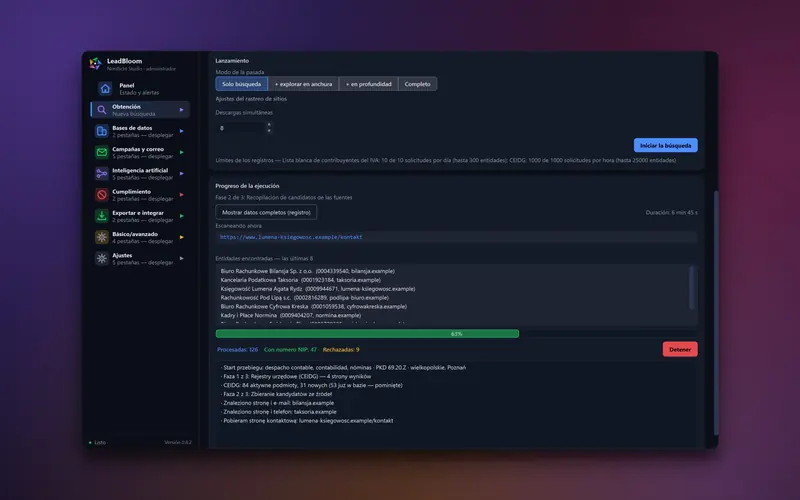The width and height of the screenshot is (800, 500).
Task: Open the Campañas y correo menu label
Action: tap(138, 149)
